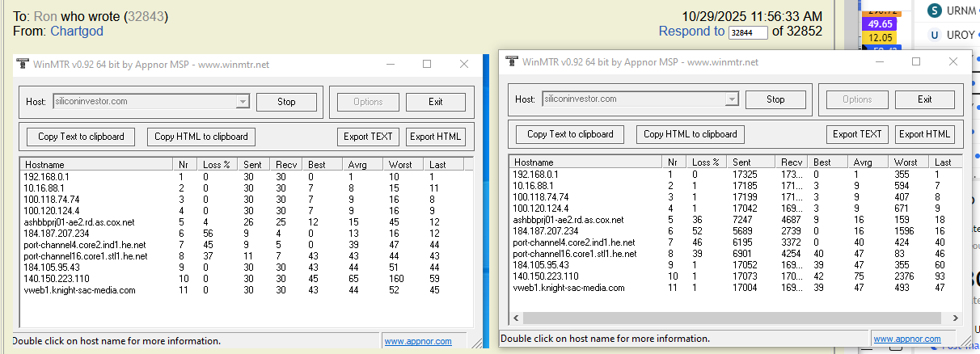Click the WinMTR app icon in left window title bar
This screenshot has width=980, height=354.
tap(23, 64)
